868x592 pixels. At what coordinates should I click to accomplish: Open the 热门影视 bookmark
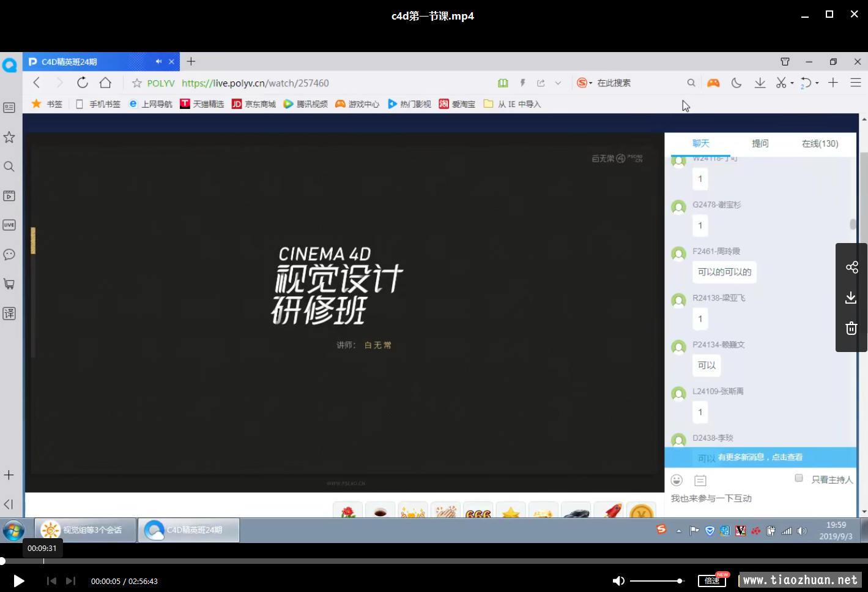409,104
